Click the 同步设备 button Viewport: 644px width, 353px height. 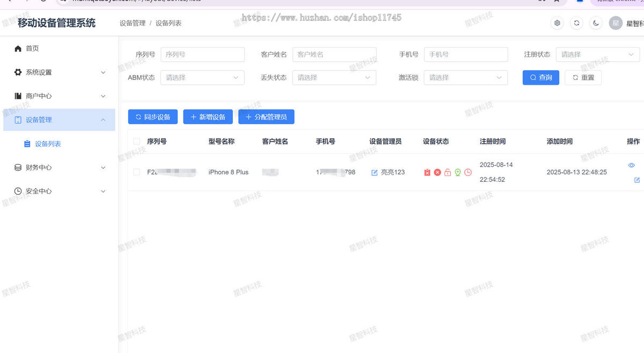tap(153, 117)
